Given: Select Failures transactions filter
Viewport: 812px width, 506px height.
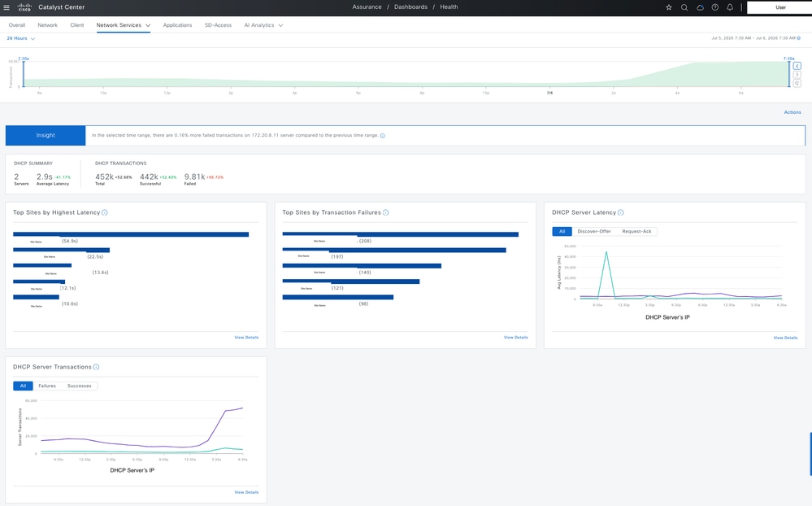Looking at the screenshot, I should pyautogui.click(x=46, y=386).
